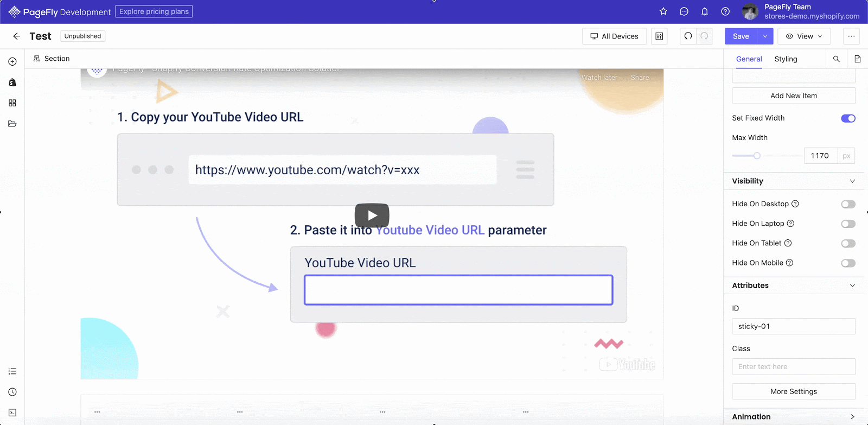Viewport: 868px width, 425px height.
Task: Open the live chat bubble icon
Action: [x=684, y=11]
